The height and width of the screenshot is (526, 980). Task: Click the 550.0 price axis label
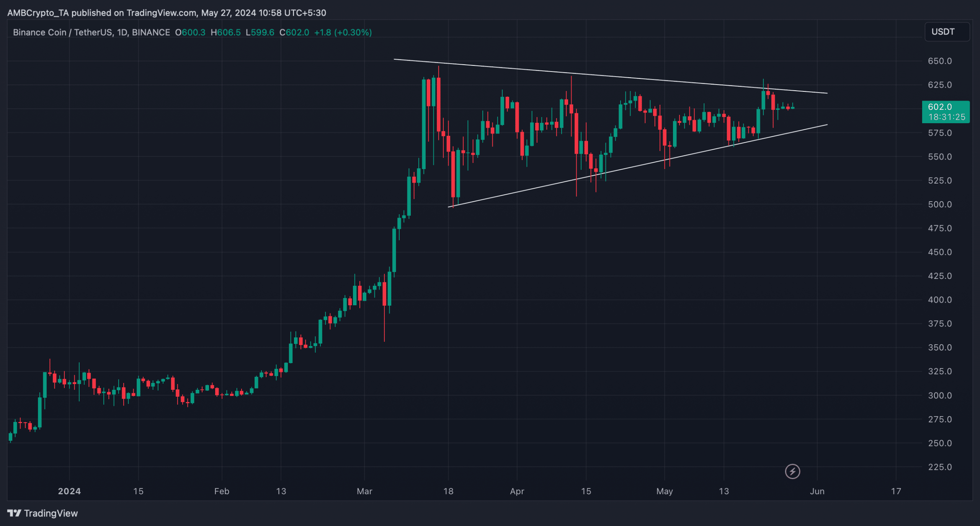click(x=940, y=157)
